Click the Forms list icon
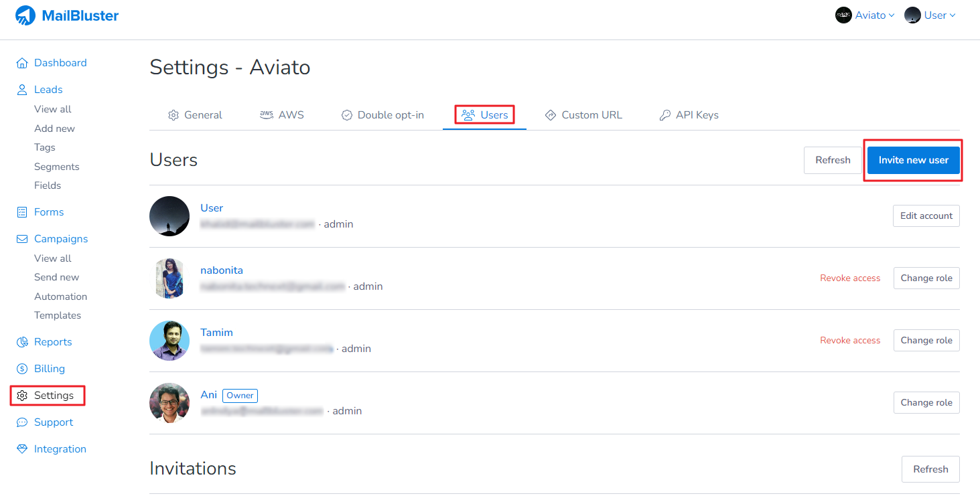980x502 pixels. [22, 212]
